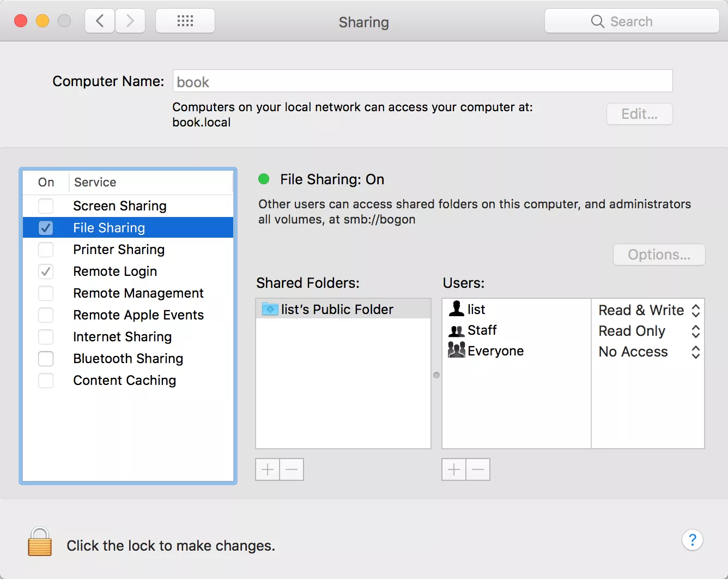Remove user with minus button under Users

pyautogui.click(x=478, y=469)
